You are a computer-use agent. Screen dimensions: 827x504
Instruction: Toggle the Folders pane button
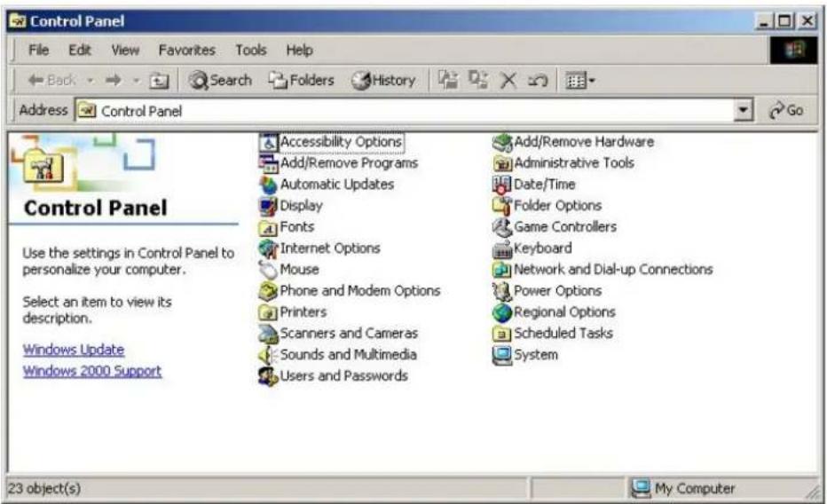click(x=301, y=81)
